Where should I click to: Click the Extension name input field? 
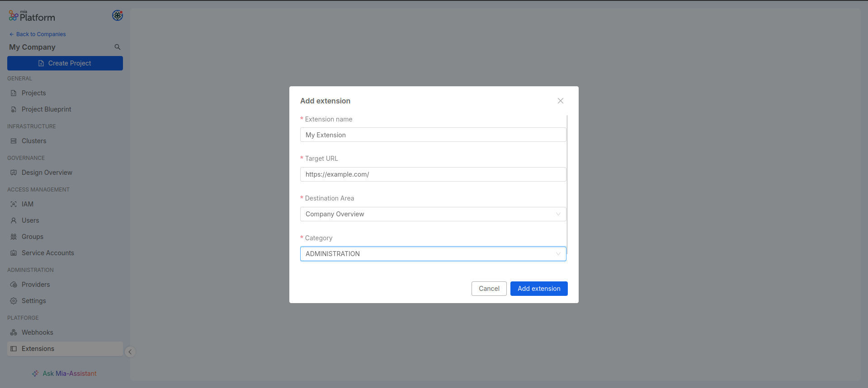(x=433, y=135)
